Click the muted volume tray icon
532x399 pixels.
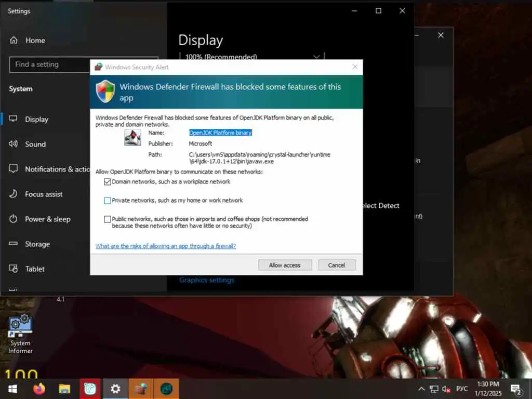tap(446, 389)
